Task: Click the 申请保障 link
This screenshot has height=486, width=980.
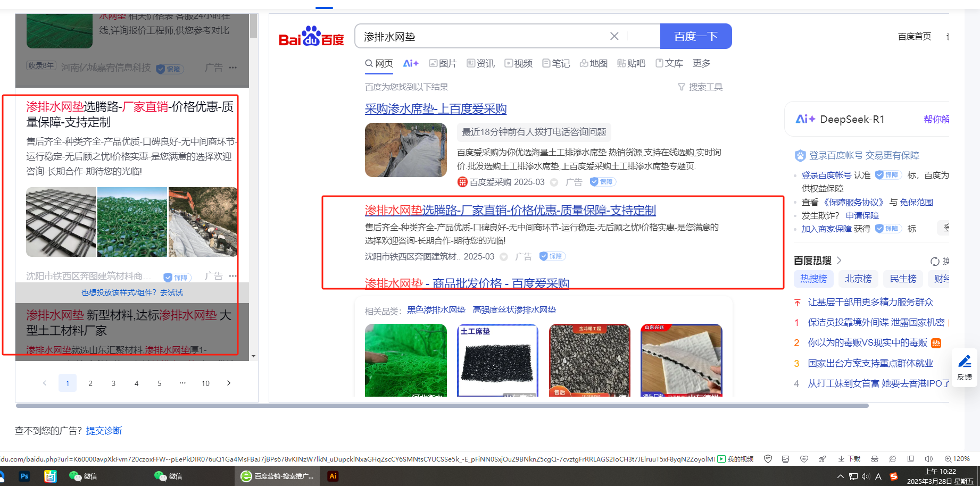Action: pyautogui.click(x=862, y=215)
